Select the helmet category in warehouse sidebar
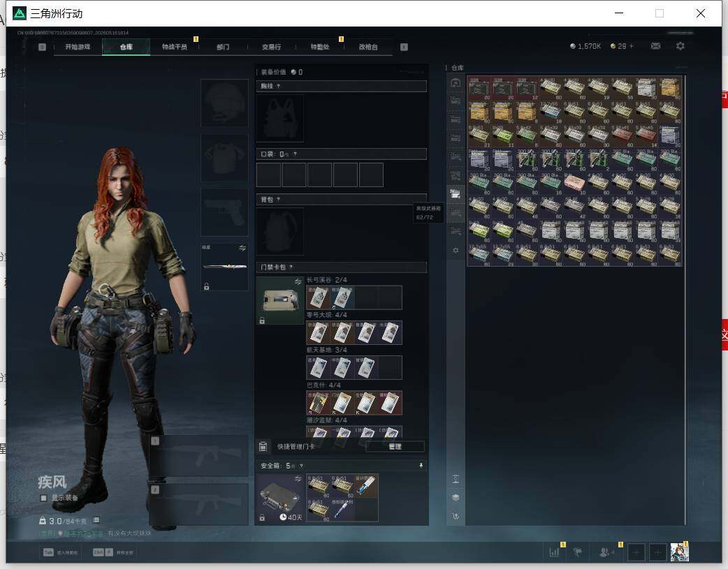The height and width of the screenshot is (569, 728). (456, 83)
